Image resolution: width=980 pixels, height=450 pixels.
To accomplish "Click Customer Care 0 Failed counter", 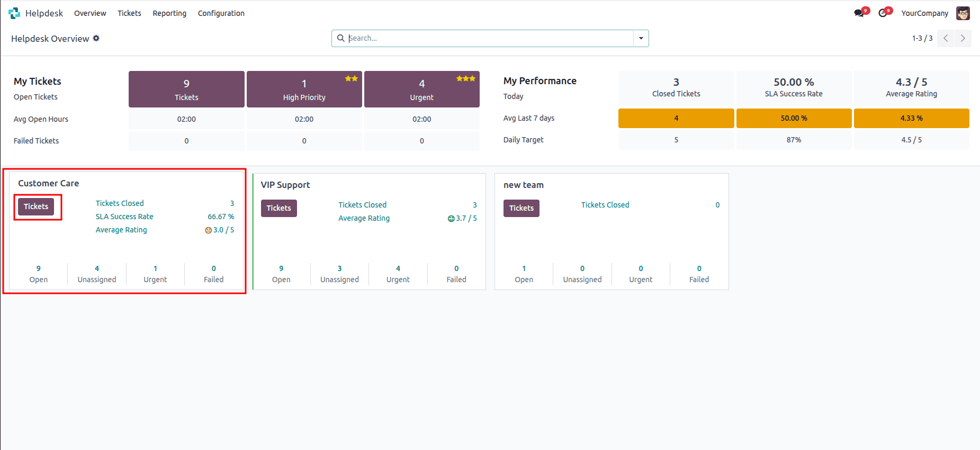I will pos(214,274).
